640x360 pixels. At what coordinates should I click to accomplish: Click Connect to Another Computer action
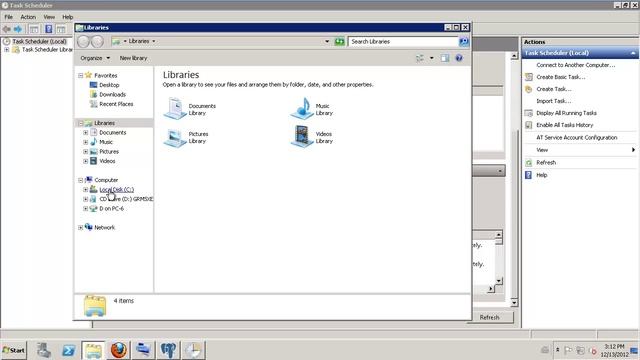(576, 65)
